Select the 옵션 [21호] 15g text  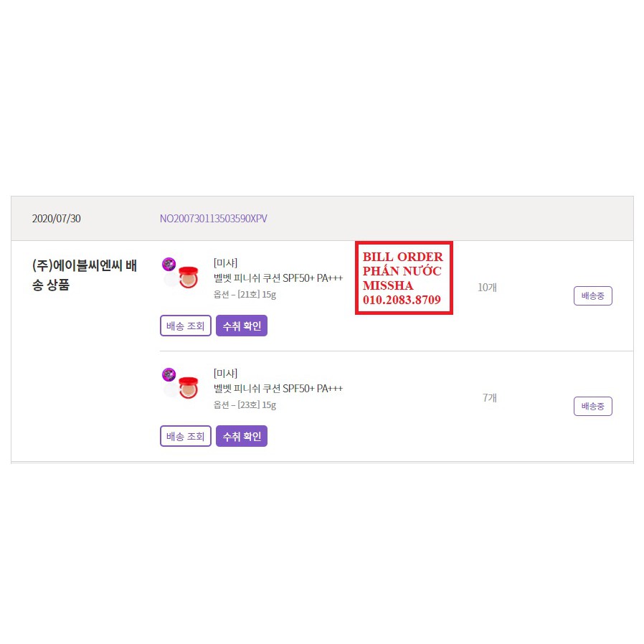point(245,295)
